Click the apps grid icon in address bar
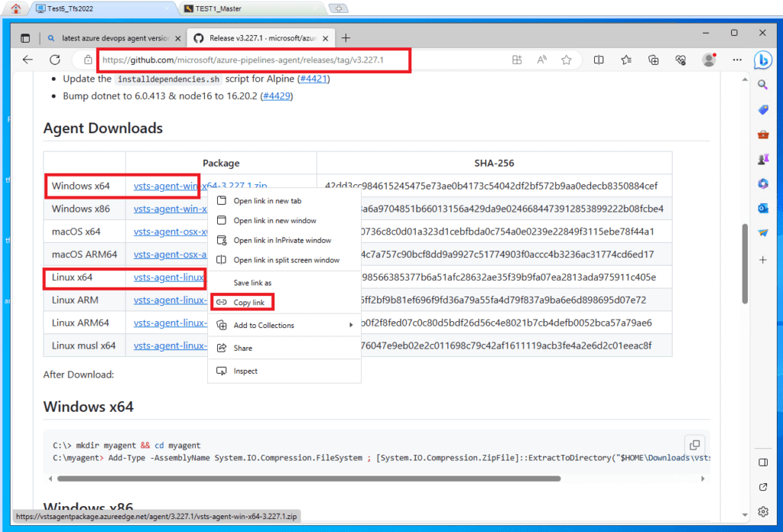Screen dimensions: 783x532 (517, 60)
